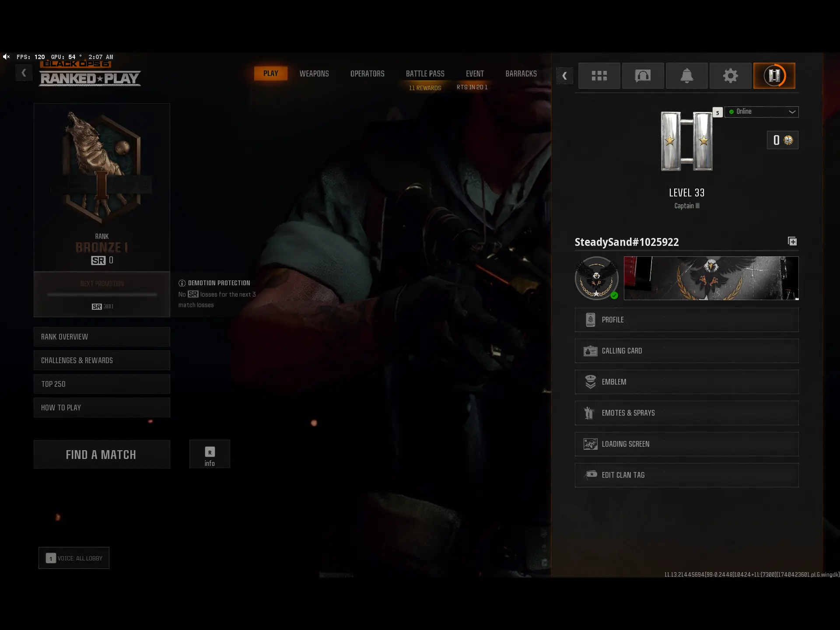Viewport: 840px width, 630px height.
Task: Toggle Voice: All Lobby channel
Action: coord(73,558)
